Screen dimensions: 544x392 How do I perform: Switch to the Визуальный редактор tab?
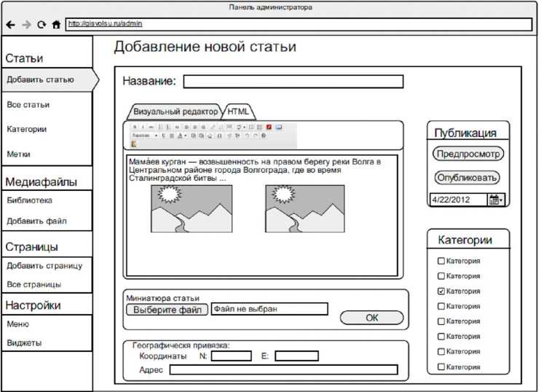click(176, 111)
